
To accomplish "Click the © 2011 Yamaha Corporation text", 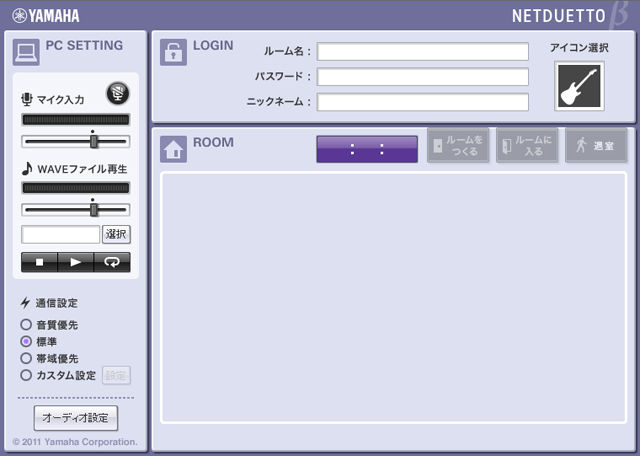I will coord(75,442).
